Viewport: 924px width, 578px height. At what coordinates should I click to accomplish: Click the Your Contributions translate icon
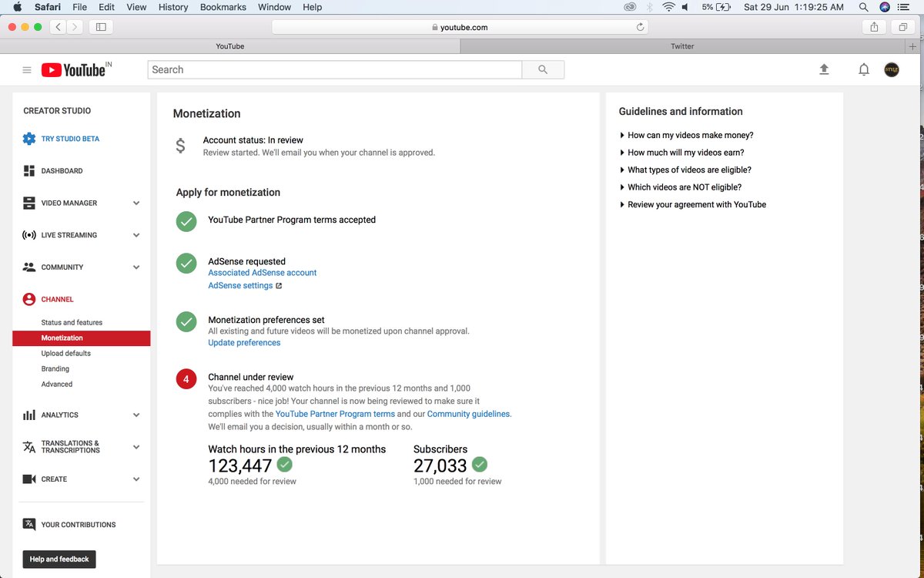pyautogui.click(x=29, y=524)
